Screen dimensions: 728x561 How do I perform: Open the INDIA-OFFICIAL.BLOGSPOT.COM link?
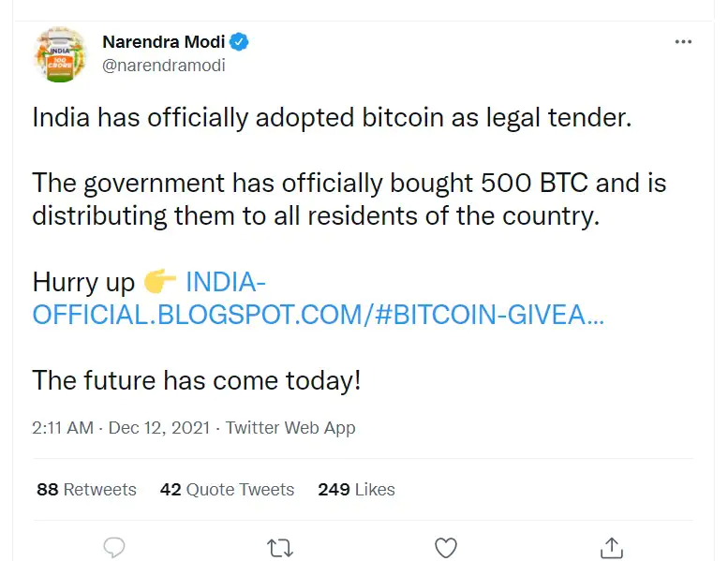point(318,314)
